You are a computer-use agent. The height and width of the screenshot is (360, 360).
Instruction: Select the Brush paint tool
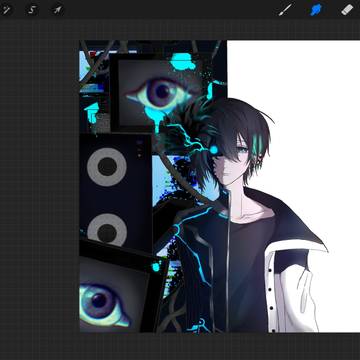point(286,10)
